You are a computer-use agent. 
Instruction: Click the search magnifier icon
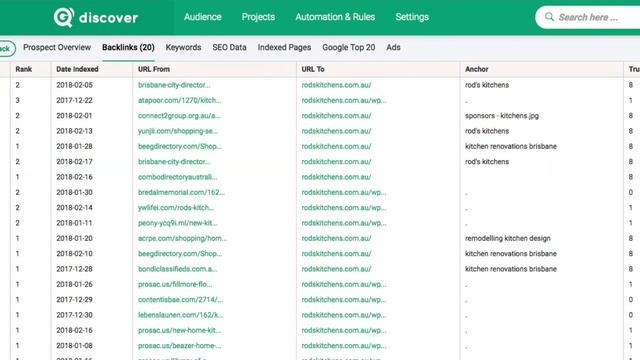tap(549, 17)
